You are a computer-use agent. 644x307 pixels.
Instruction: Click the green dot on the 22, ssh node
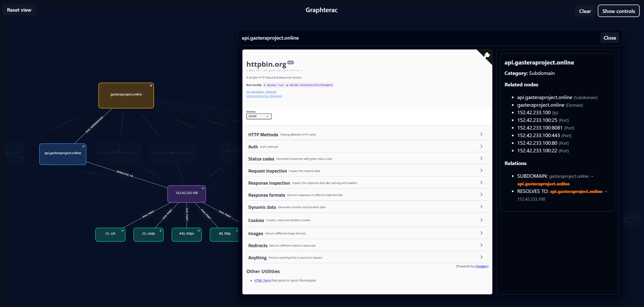pos(122,231)
